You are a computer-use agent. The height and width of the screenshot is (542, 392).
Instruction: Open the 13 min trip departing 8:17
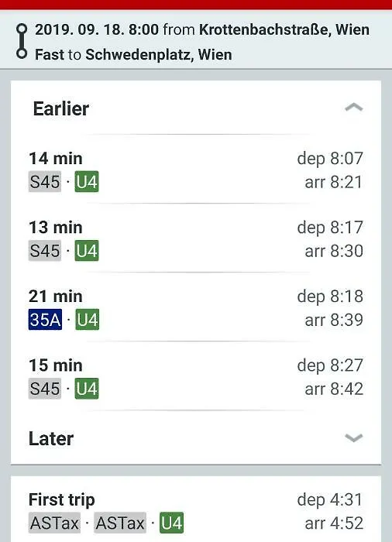click(196, 238)
